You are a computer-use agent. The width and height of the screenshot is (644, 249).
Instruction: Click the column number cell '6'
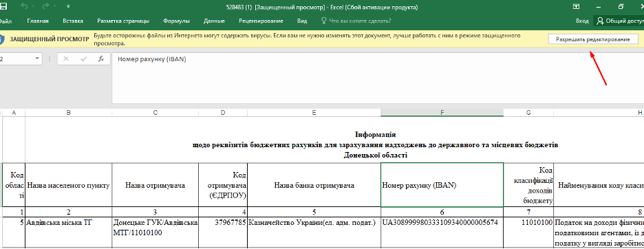[x=442, y=213]
